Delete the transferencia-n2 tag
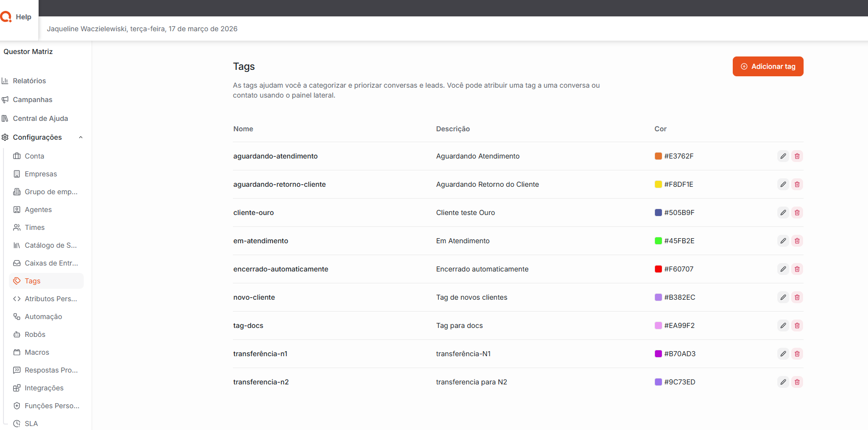 [797, 382]
